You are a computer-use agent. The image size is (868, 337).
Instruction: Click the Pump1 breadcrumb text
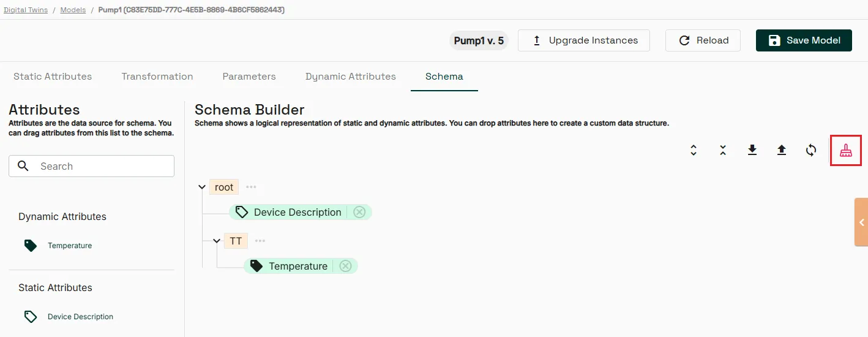191,10
